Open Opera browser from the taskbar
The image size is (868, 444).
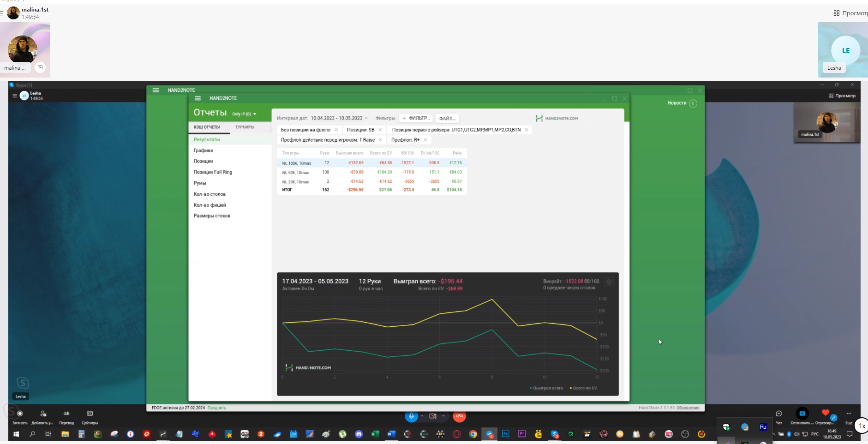[457, 434]
